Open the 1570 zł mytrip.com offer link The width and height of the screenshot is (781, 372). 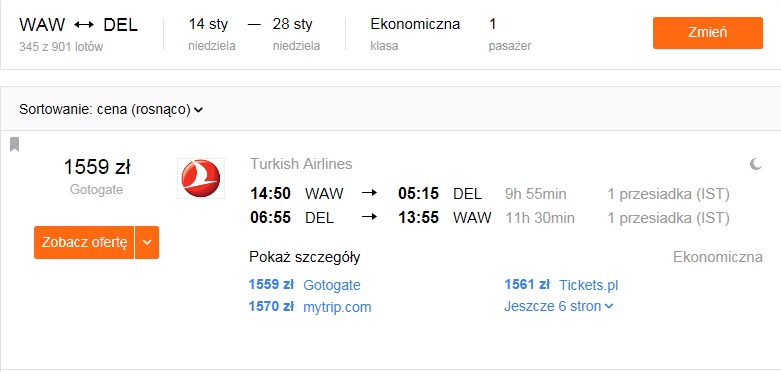310,307
